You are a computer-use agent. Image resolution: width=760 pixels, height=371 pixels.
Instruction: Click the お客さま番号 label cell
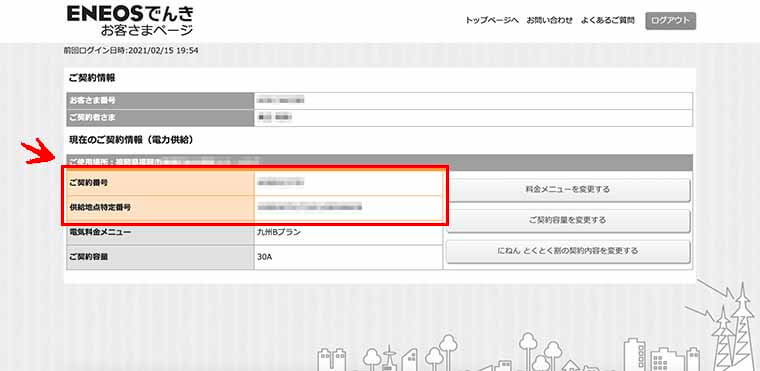160,100
